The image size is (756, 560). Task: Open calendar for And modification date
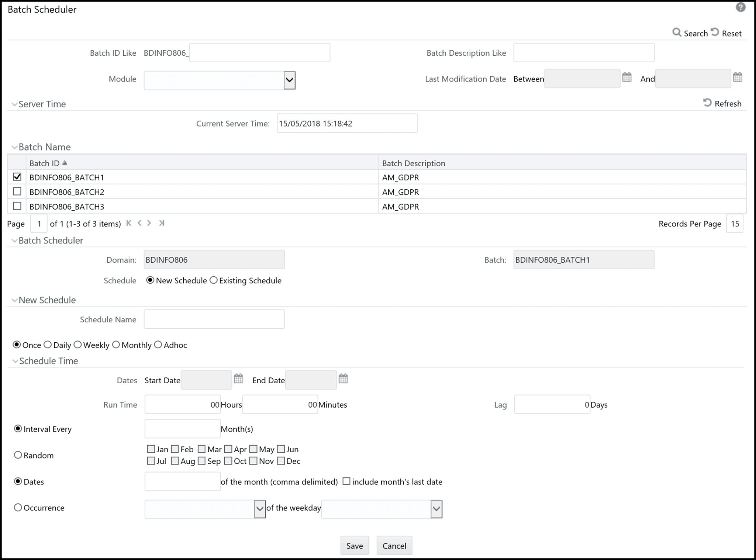[738, 77]
